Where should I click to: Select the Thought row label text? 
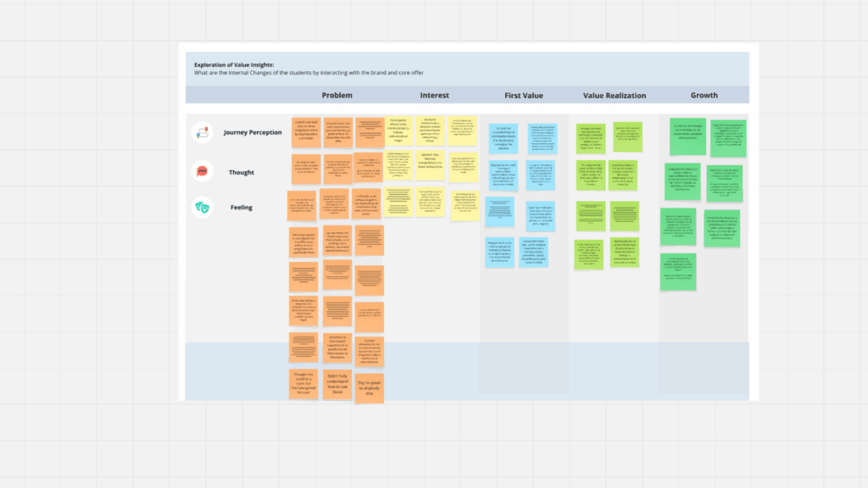coord(241,172)
